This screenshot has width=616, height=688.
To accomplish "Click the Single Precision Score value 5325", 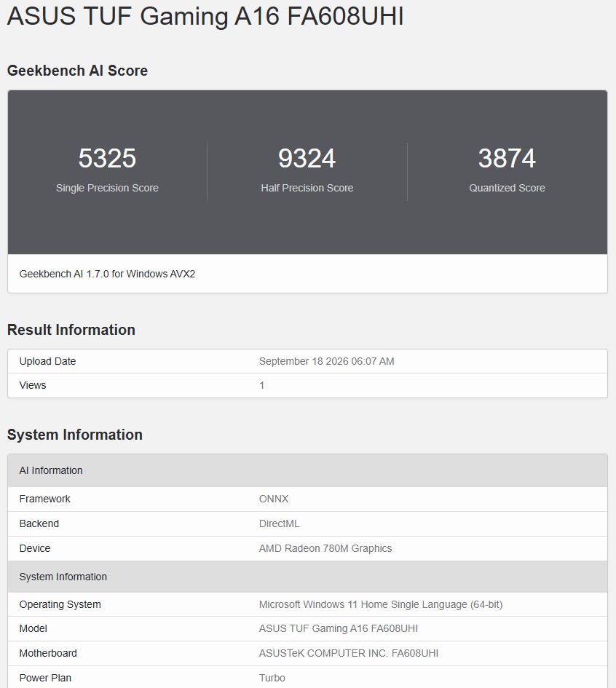I will pos(107,158).
